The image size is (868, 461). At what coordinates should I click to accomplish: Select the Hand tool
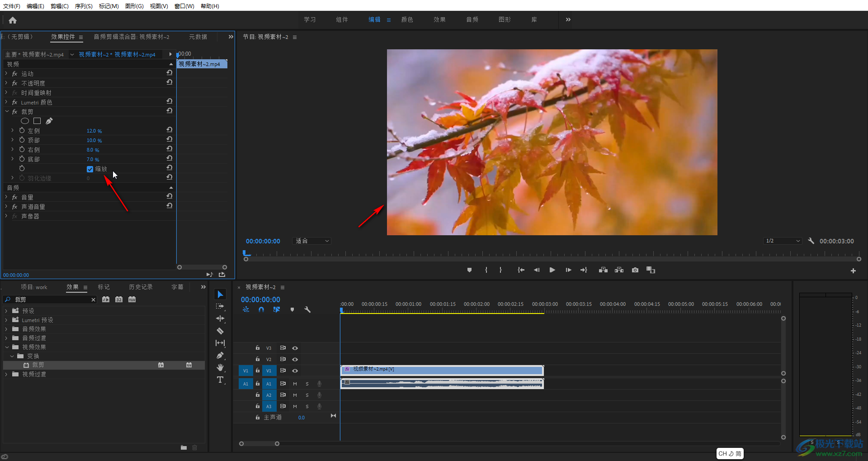tap(220, 367)
